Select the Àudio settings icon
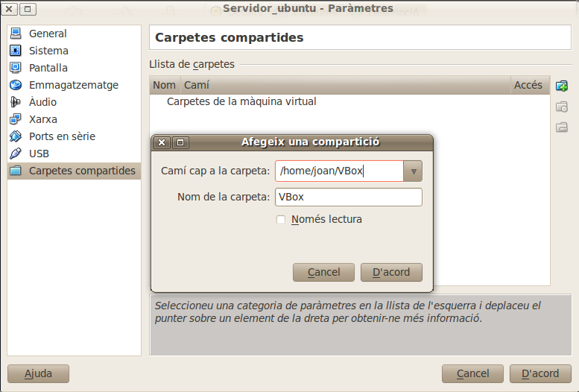The height and width of the screenshot is (392, 579). click(16, 102)
